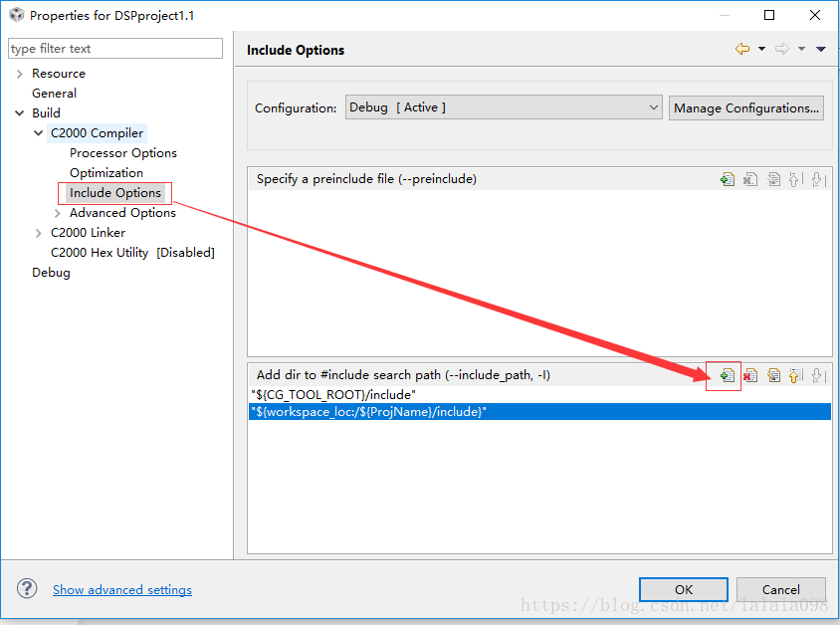Select the General properties page
The image size is (840, 625).
(54, 94)
